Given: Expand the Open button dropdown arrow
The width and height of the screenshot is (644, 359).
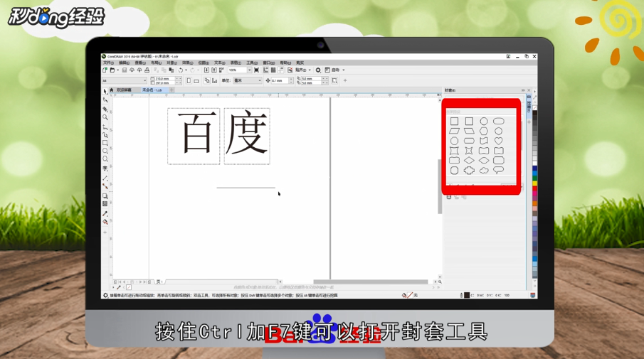Looking at the screenshot, I should (x=118, y=70).
